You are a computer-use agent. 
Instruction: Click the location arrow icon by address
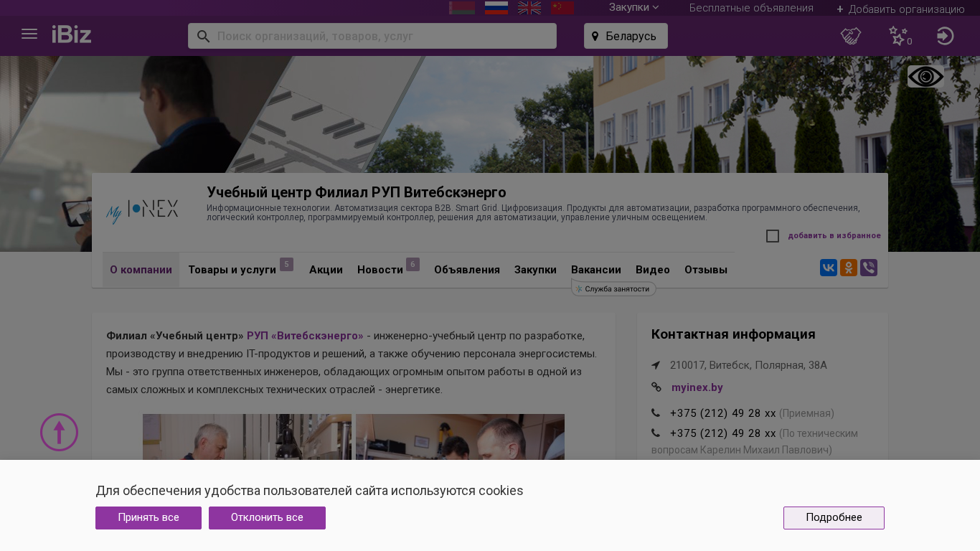656,365
